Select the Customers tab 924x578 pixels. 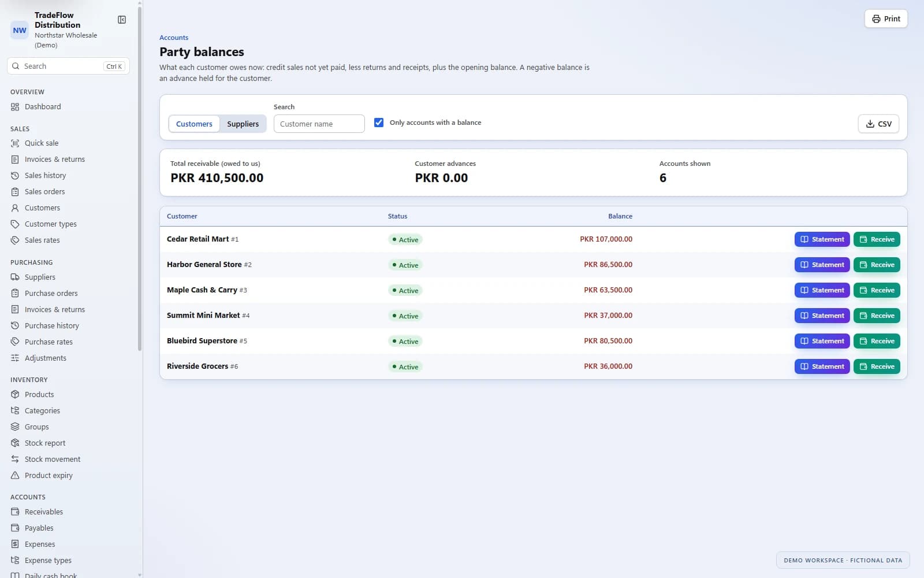194,124
